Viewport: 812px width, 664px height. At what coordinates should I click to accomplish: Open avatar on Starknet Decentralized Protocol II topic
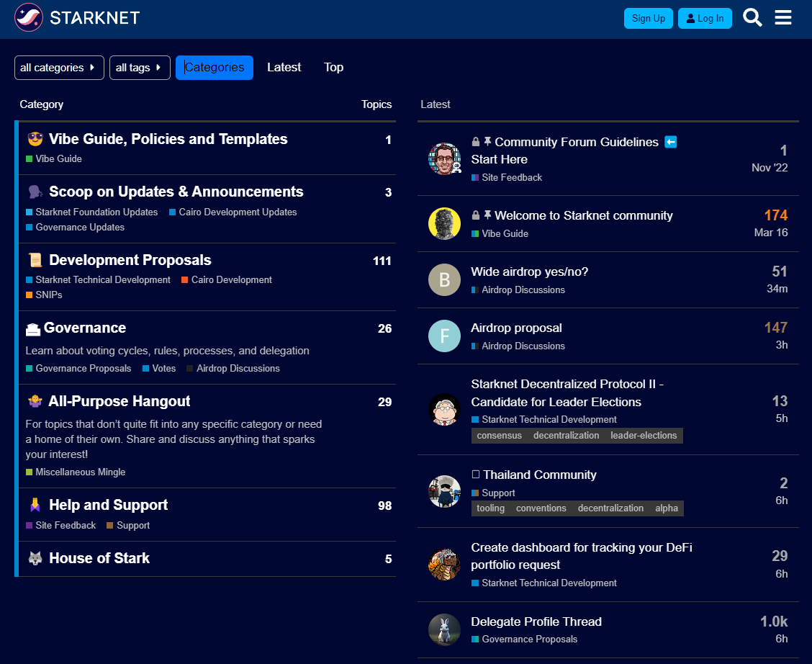tap(444, 410)
